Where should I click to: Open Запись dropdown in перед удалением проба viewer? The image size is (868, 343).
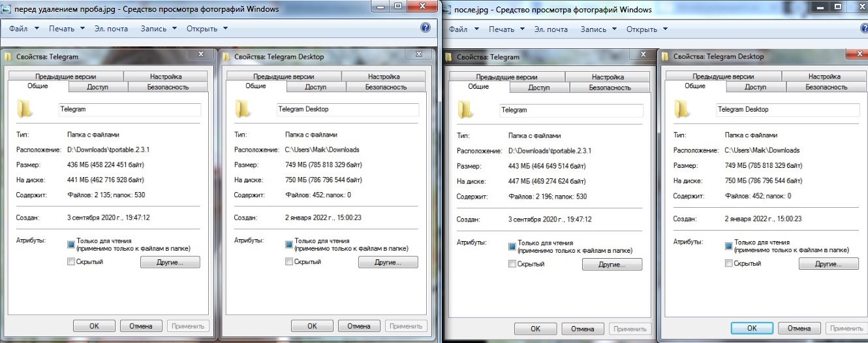158,29
